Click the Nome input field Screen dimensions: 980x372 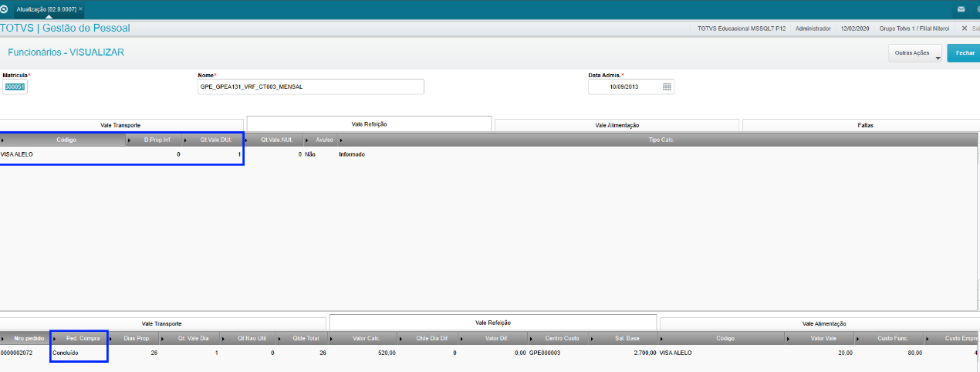[311, 86]
